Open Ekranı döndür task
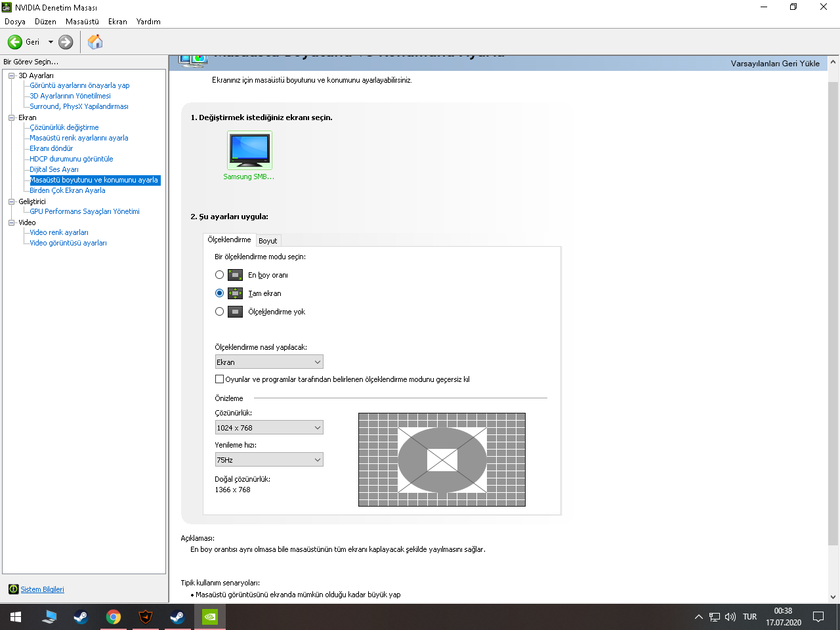Image resolution: width=840 pixels, height=630 pixels. tap(51, 148)
